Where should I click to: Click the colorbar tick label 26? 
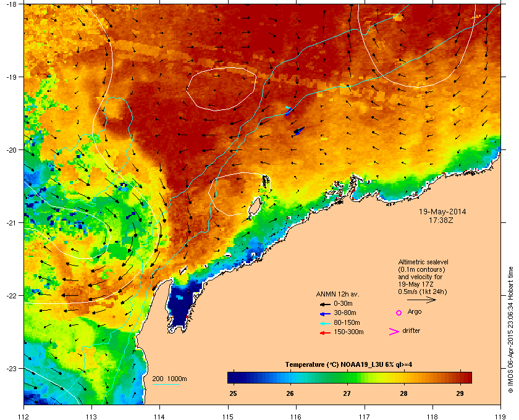click(290, 393)
